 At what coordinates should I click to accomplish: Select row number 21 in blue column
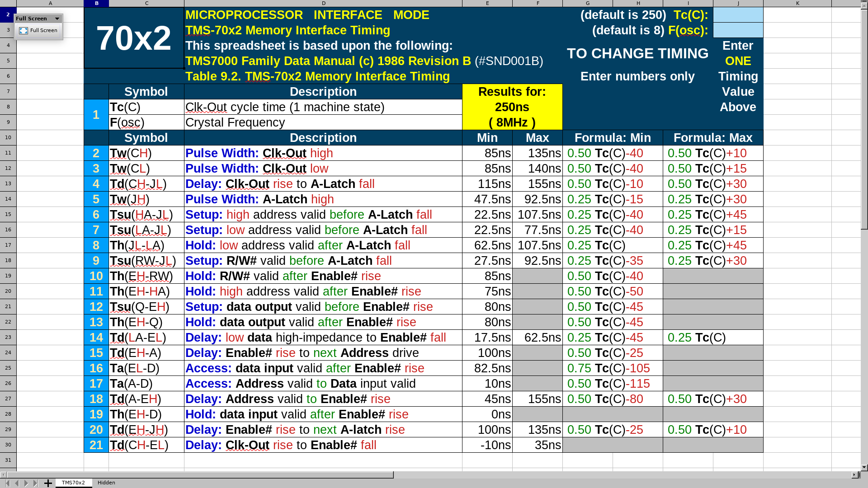(x=96, y=445)
